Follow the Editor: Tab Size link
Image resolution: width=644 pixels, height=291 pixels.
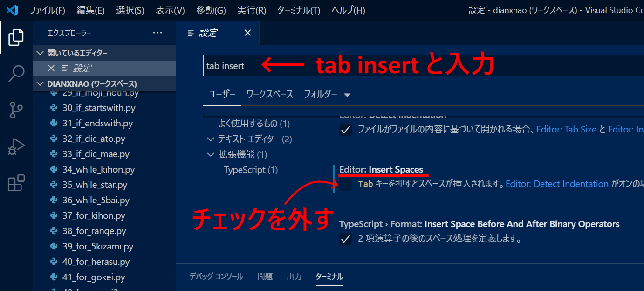[x=566, y=130]
